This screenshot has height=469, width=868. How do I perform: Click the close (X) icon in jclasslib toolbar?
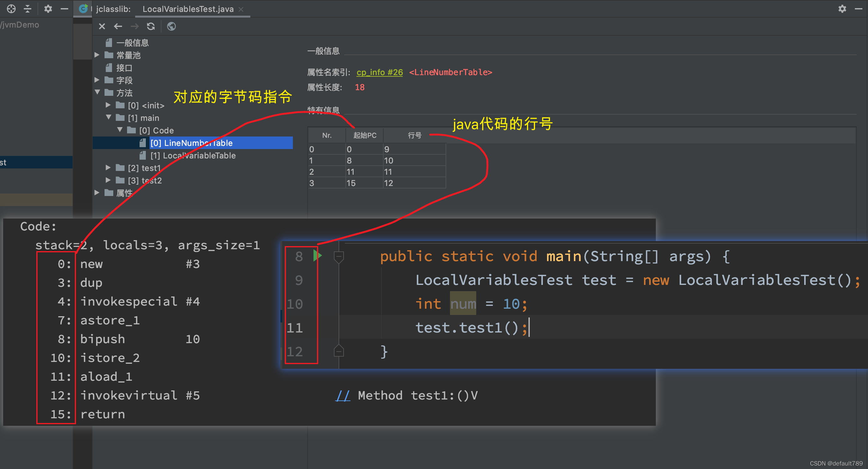102,26
